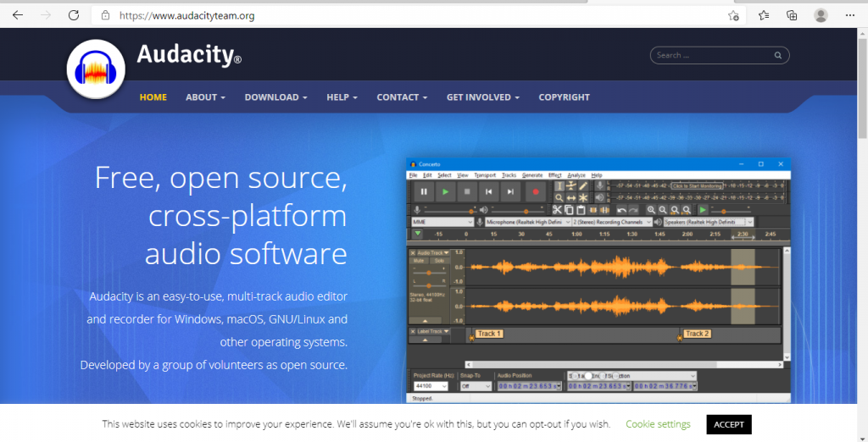Click the Track 2 label

pos(697,334)
